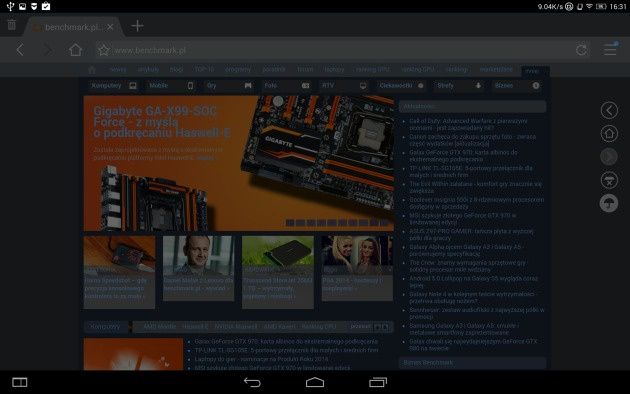The height and width of the screenshot is (394, 630).
Task: Open the Gigabyte GA-X99-SOC Force headline
Action: click(x=162, y=122)
